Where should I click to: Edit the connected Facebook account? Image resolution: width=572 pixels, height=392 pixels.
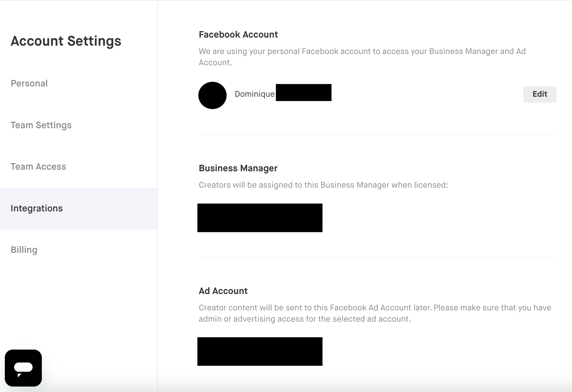click(540, 94)
